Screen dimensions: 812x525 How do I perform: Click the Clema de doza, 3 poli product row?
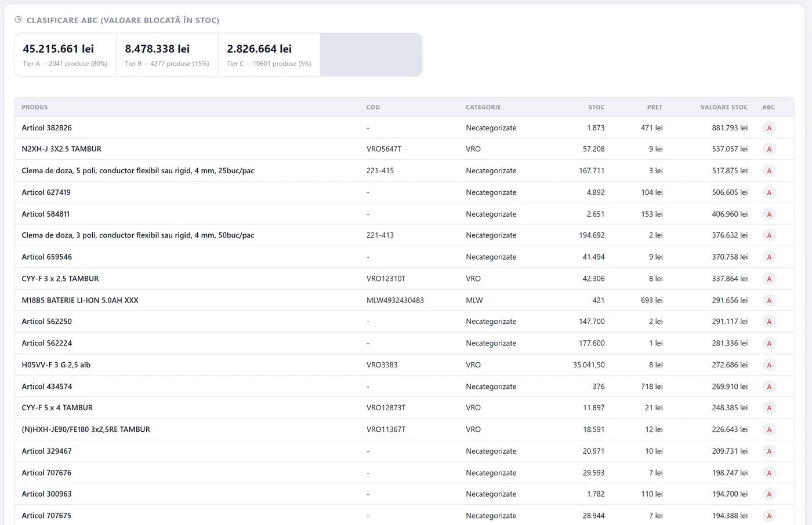(404, 235)
